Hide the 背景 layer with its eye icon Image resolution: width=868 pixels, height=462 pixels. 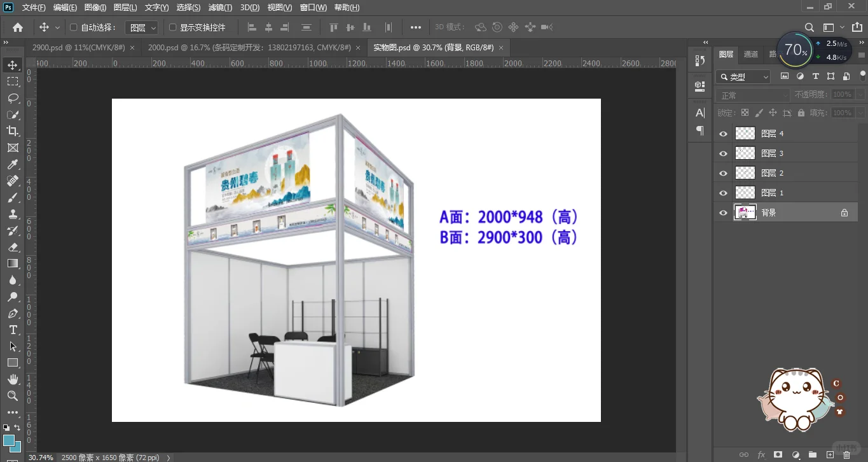723,213
